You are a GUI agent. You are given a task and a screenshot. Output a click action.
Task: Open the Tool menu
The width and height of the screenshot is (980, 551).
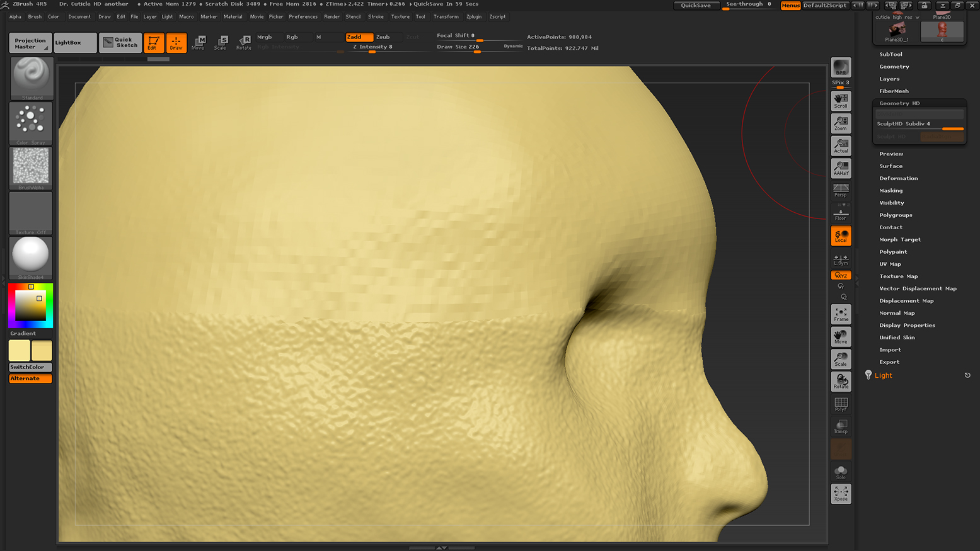420,16
